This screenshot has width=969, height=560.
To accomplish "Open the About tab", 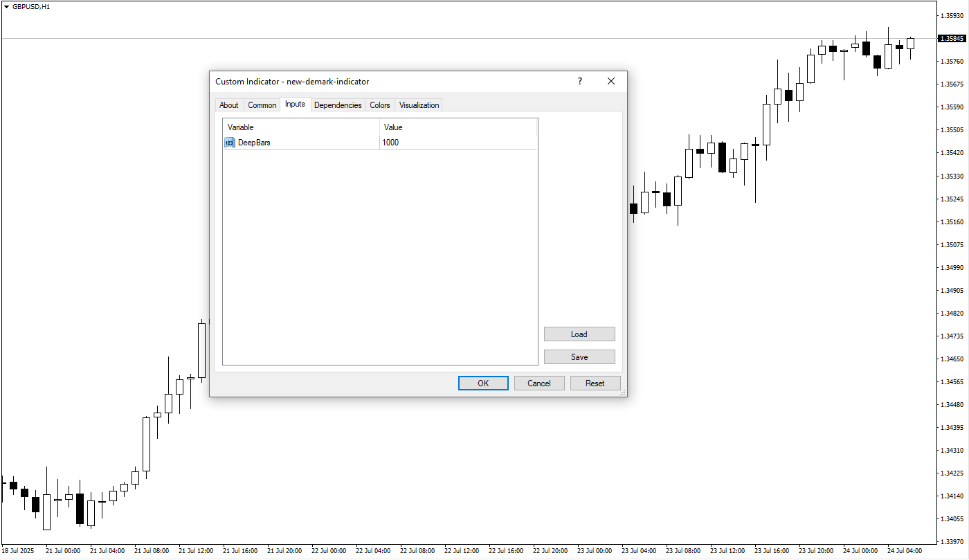I will click(x=228, y=105).
